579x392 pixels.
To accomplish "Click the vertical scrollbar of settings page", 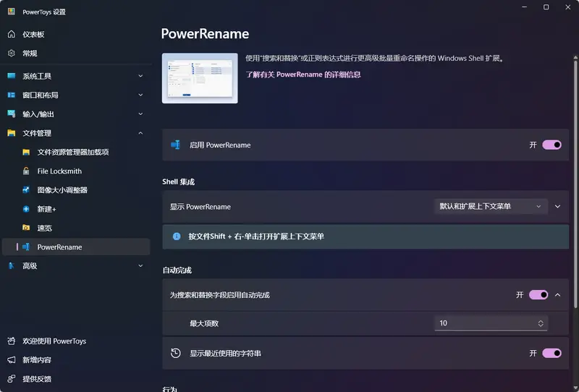I will (x=575, y=183).
